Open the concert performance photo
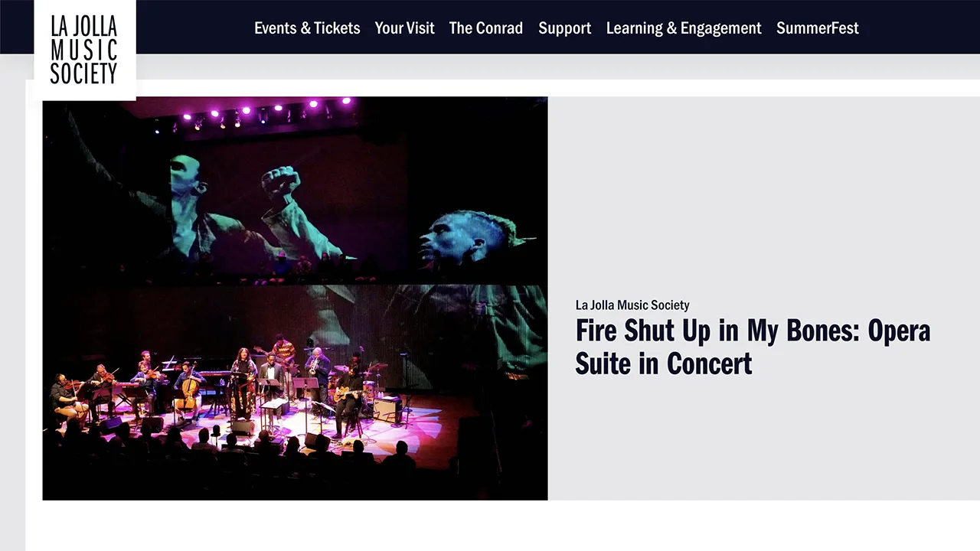 tap(295, 298)
